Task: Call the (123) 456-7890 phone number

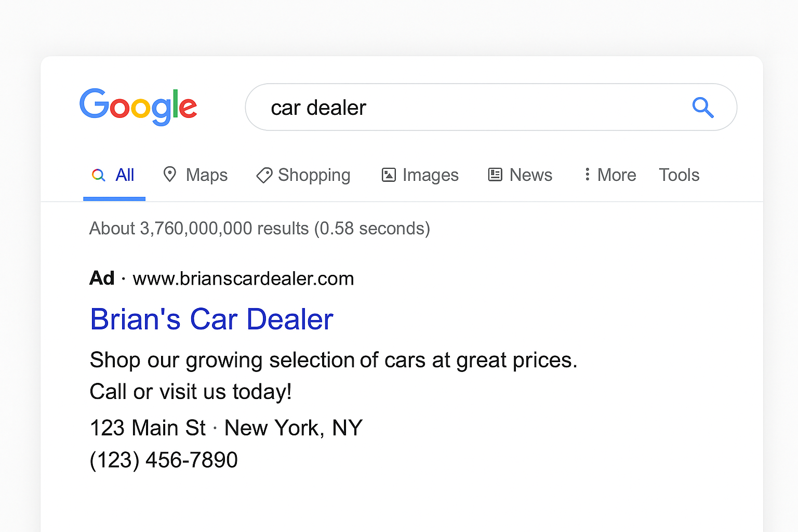Action: 164,460
